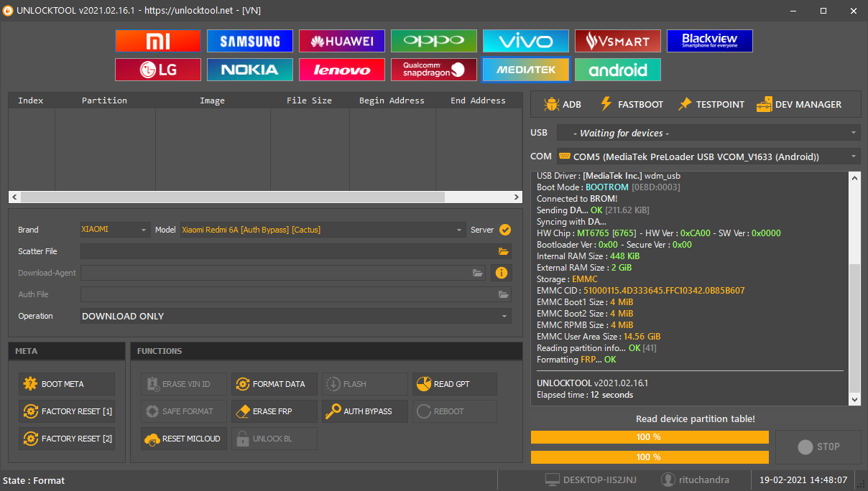Click FACTORY RESET [1] button
Image resolution: width=868 pixels, height=491 pixels.
pyautogui.click(x=67, y=411)
